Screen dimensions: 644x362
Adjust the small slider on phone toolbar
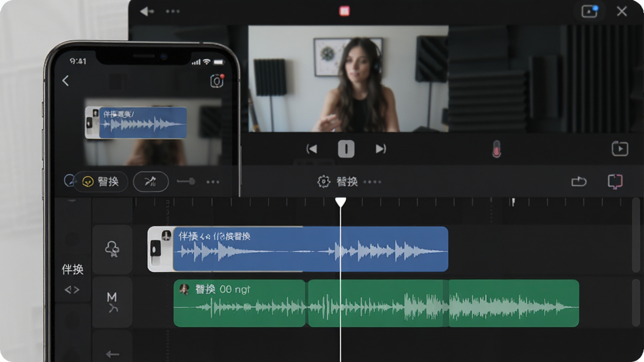186,182
